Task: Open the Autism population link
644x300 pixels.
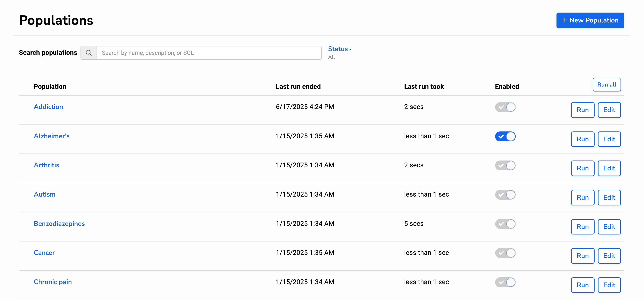Action: coord(44,195)
